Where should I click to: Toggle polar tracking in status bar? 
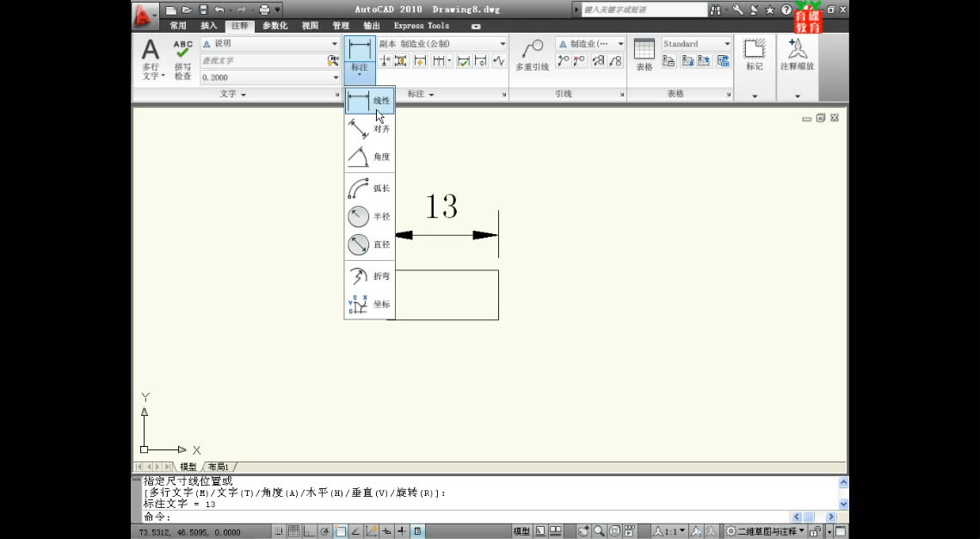tap(325, 531)
